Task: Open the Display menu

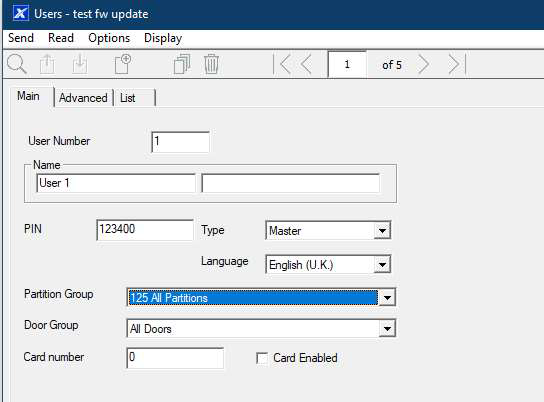Action: point(163,38)
